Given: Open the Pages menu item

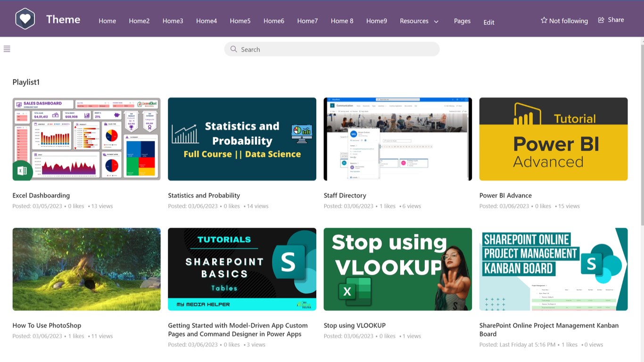Looking at the screenshot, I should pyautogui.click(x=462, y=21).
